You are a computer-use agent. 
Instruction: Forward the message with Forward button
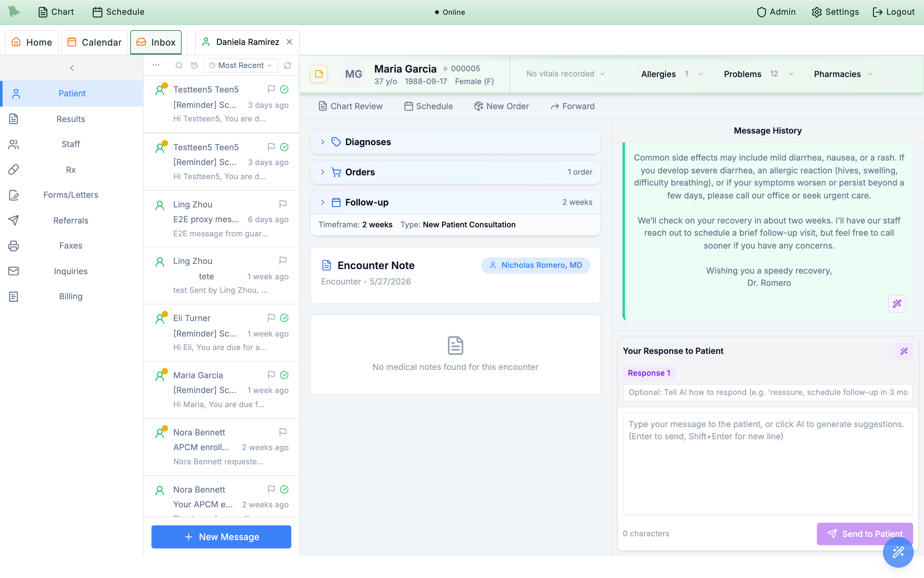[573, 106]
